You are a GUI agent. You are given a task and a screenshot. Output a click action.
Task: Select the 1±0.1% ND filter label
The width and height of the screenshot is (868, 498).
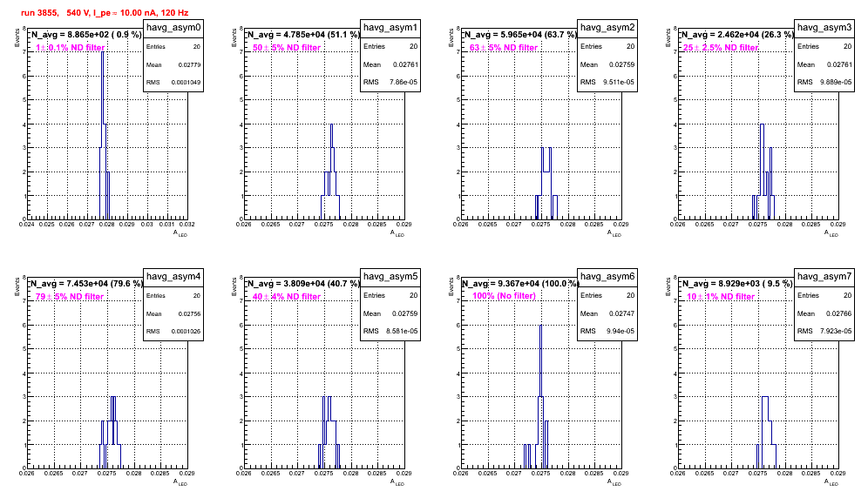tap(71, 48)
